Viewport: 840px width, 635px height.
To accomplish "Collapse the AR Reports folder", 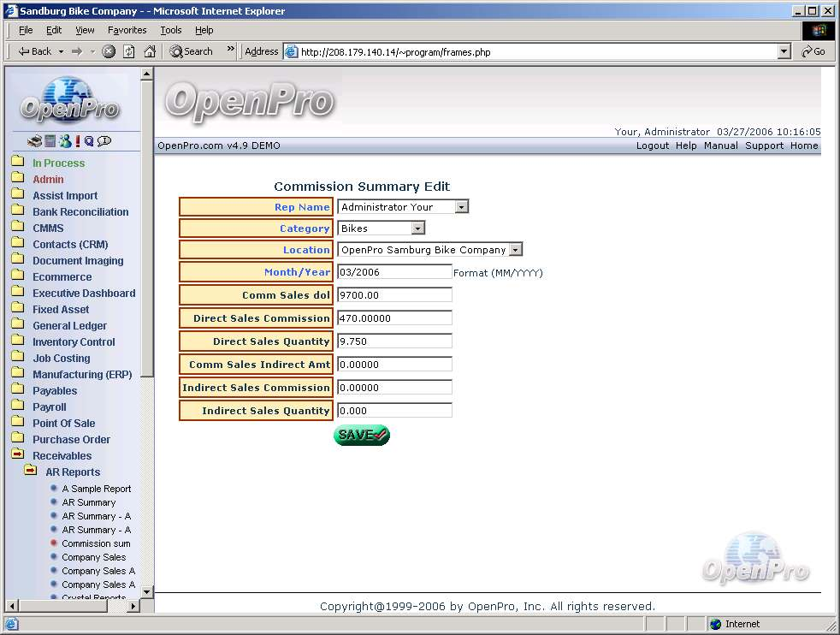I will click(31, 472).
